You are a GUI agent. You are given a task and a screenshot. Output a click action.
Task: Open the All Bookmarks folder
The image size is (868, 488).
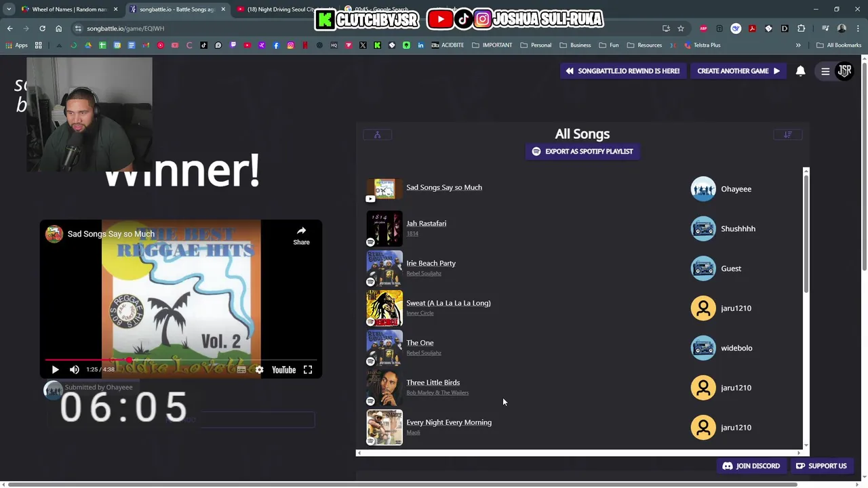pos(839,45)
